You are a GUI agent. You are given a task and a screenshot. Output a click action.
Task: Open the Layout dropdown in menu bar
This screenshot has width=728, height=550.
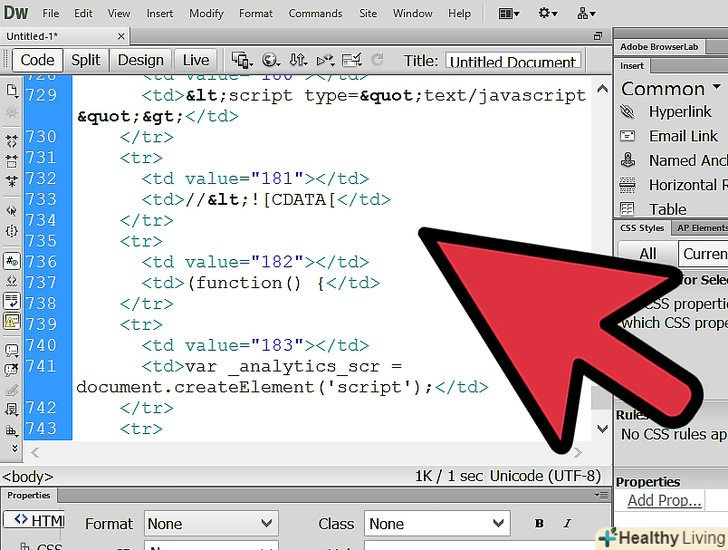tap(509, 13)
